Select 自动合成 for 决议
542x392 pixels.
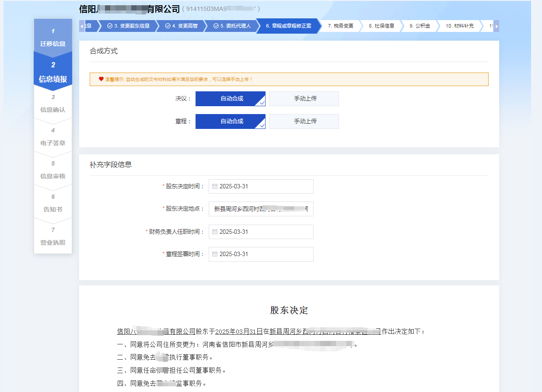231,99
